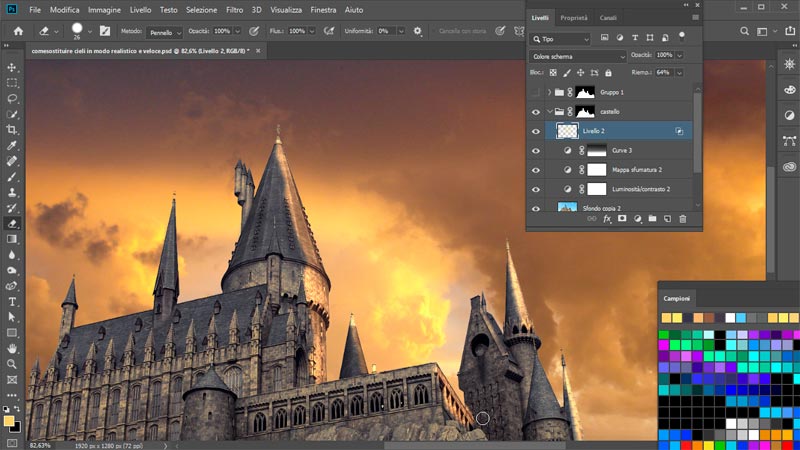The image size is (800, 450).
Task: Pick the bright green swatch in Campioni grid
Action: click(x=663, y=335)
